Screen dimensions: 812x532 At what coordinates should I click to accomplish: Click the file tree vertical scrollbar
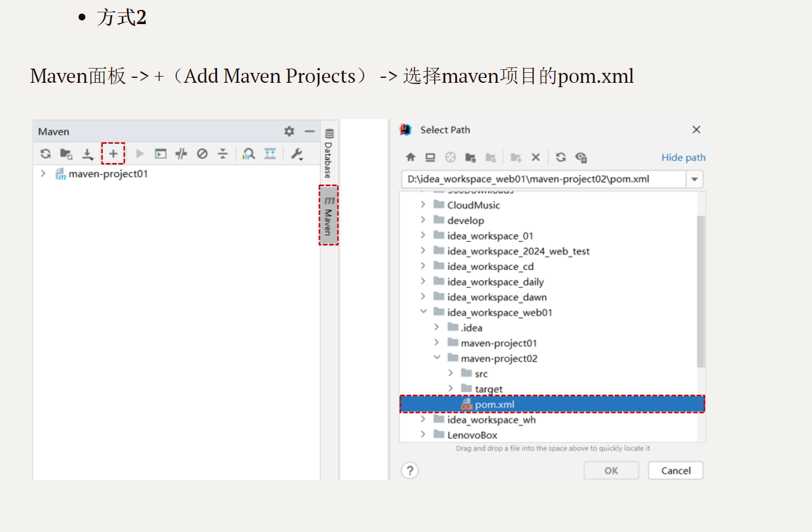[x=700, y=290]
